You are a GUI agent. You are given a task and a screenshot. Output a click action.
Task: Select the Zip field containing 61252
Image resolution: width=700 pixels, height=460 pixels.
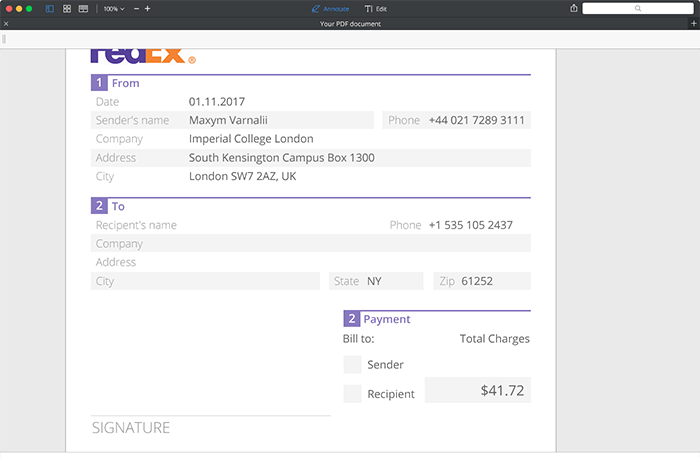pyautogui.click(x=482, y=281)
